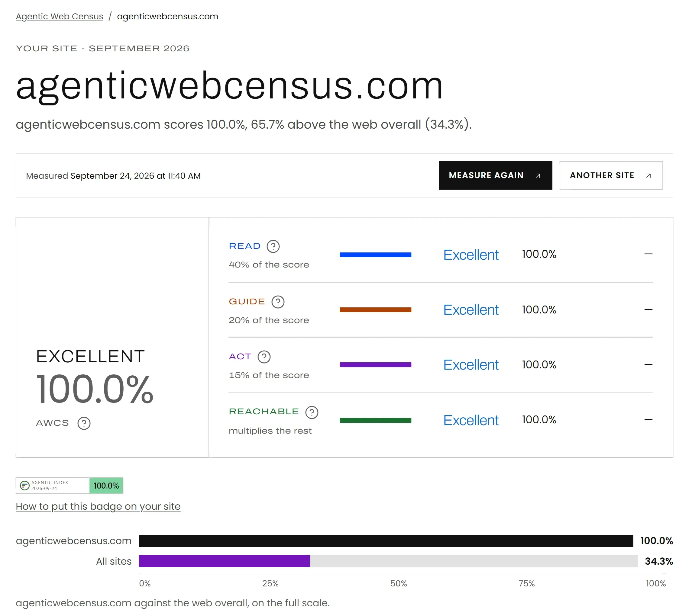Open help icon next to GUIDE
Viewport: 689px width, 616px height.
(x=278, y=302)
